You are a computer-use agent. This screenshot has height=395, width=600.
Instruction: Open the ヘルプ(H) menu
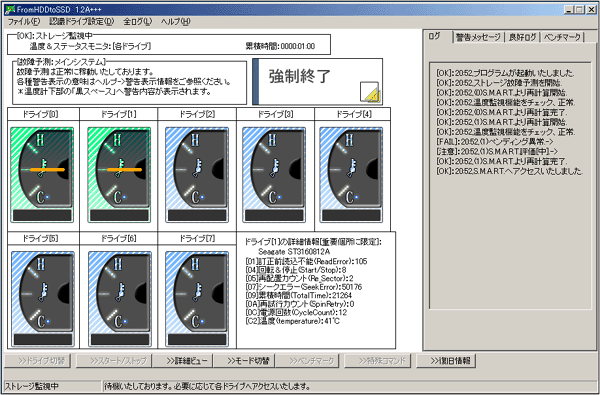click(x=176, y=21)
